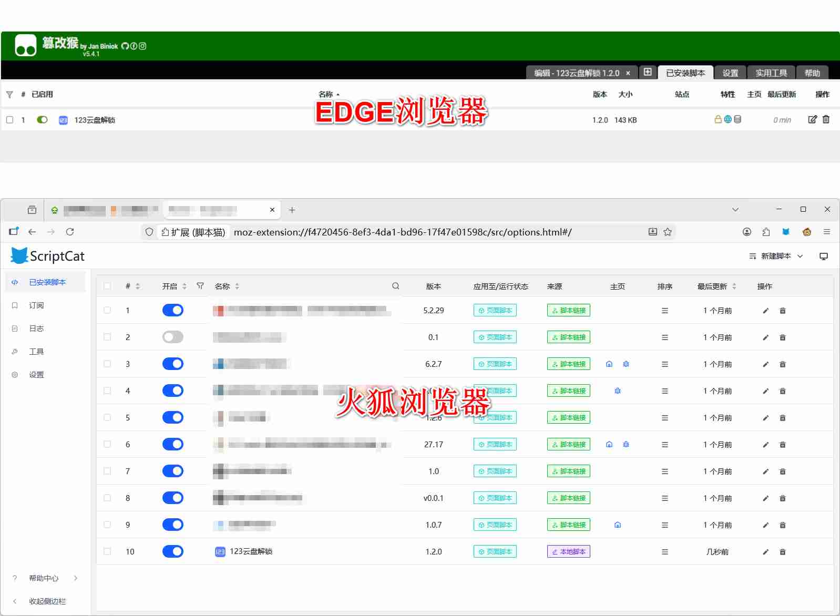Open the 设置 tab in Tampermonkey
The width and height of the screenshot is (840, 616).
click(730, 73)
